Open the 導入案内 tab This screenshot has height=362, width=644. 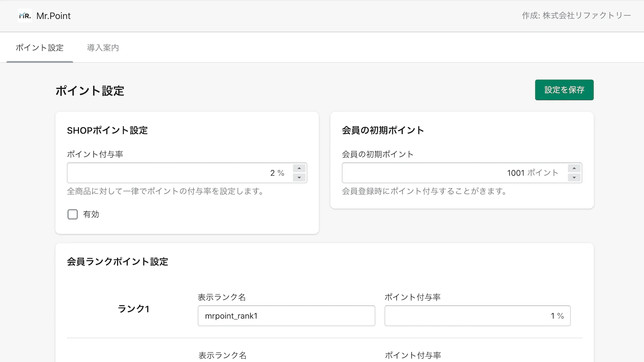click(x=103, y=48)
